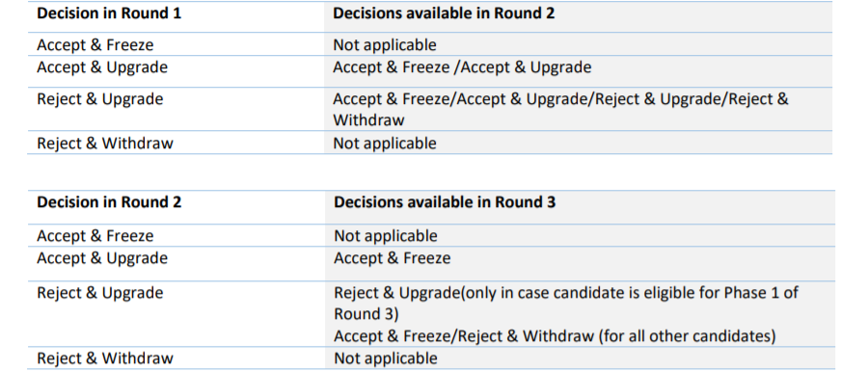Click the 'Decisions available in Round 3' header
The width and height of the screenshot is (868, 371).
click(x=445, y=202)
